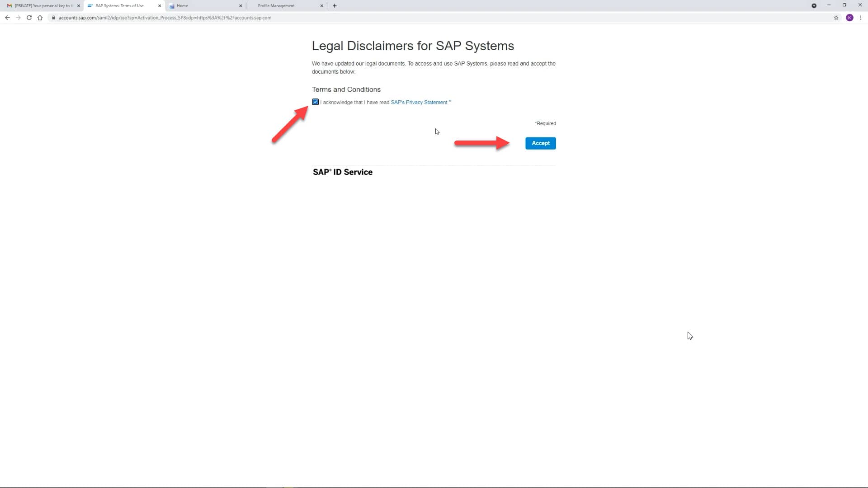This screenshot has height=488, width=868.
Task: Open the browser home page
Action: click(40, 18)
